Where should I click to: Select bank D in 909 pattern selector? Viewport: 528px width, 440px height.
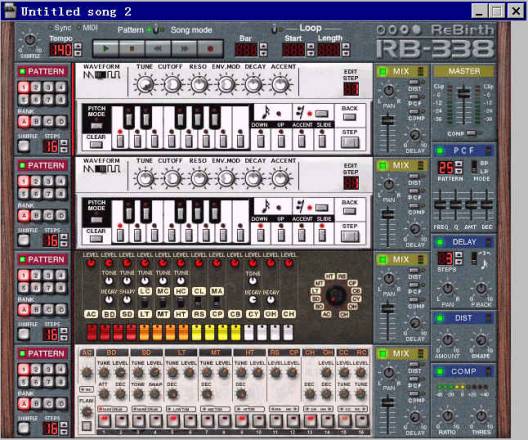[x=61, y=403]
